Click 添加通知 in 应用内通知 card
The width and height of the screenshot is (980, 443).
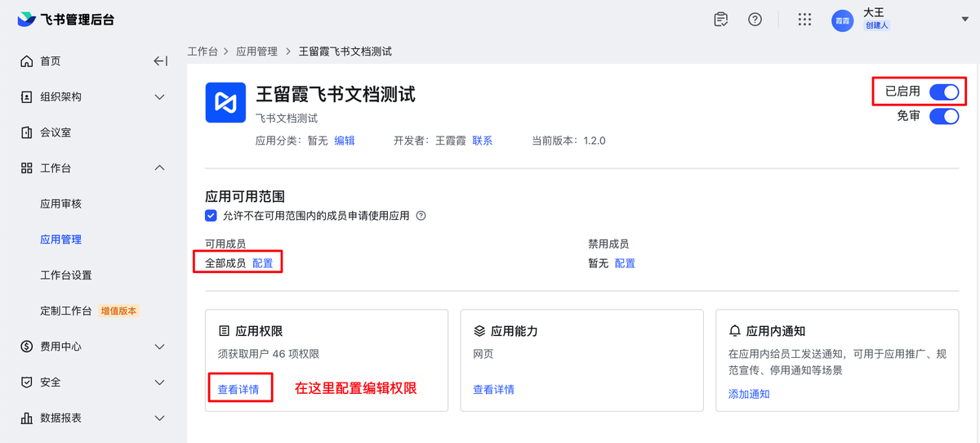[749, 394]
